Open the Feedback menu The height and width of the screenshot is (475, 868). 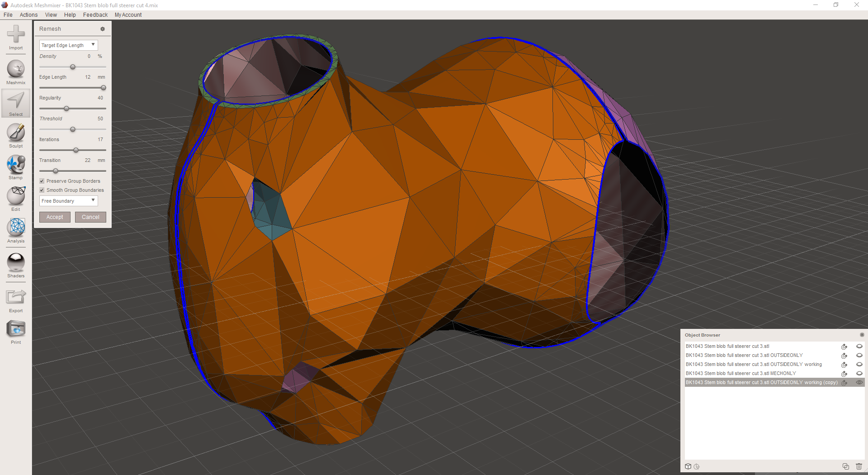click(x=95, y=15)
